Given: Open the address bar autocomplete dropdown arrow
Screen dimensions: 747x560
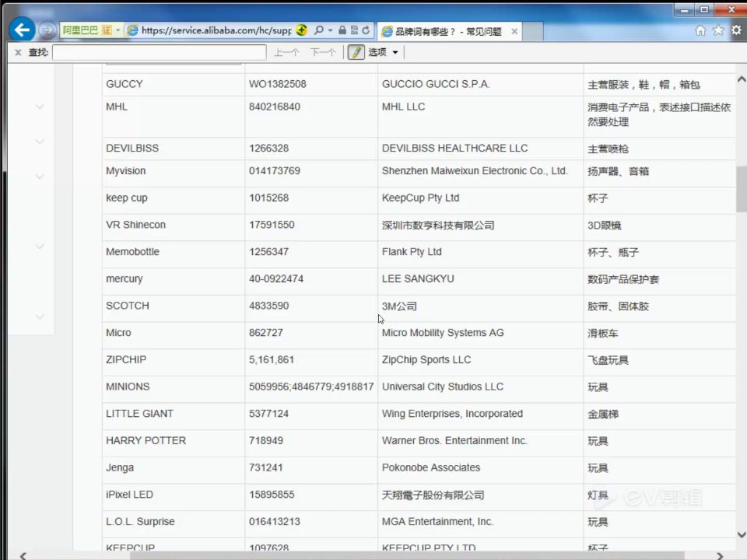Looking at the screenshot, I should [x=330, y=30].
